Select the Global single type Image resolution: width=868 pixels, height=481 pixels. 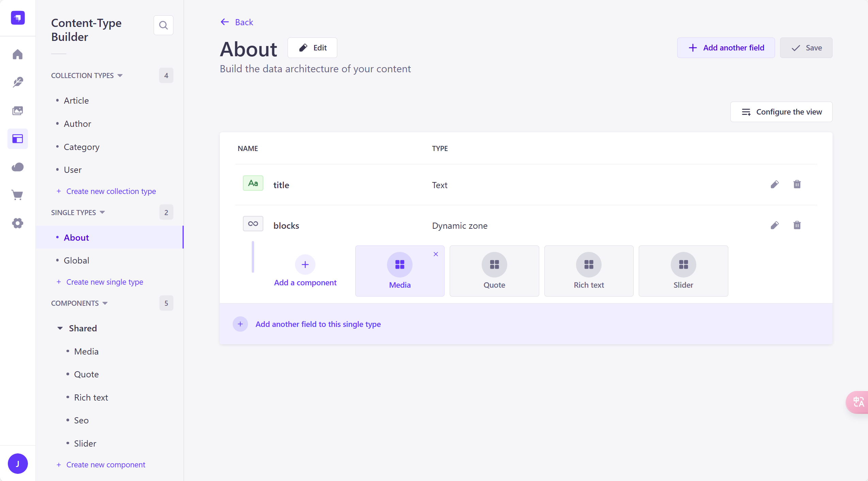(76, 260)
